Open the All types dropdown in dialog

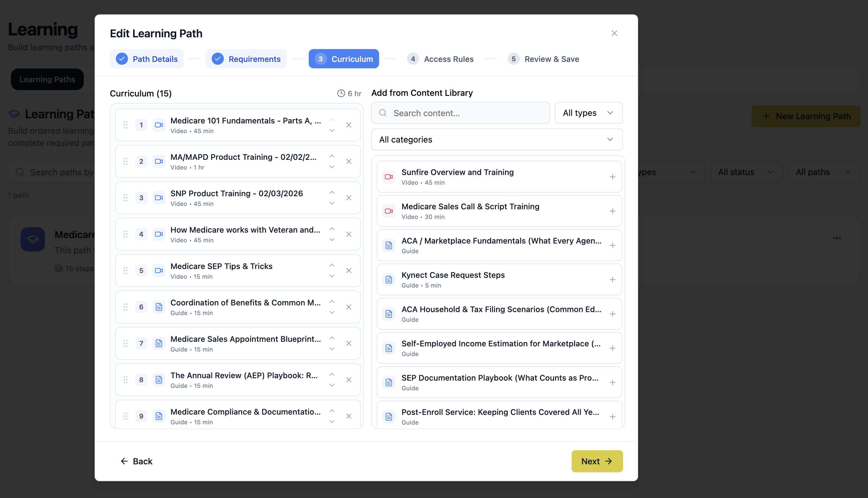coord(588,113)
